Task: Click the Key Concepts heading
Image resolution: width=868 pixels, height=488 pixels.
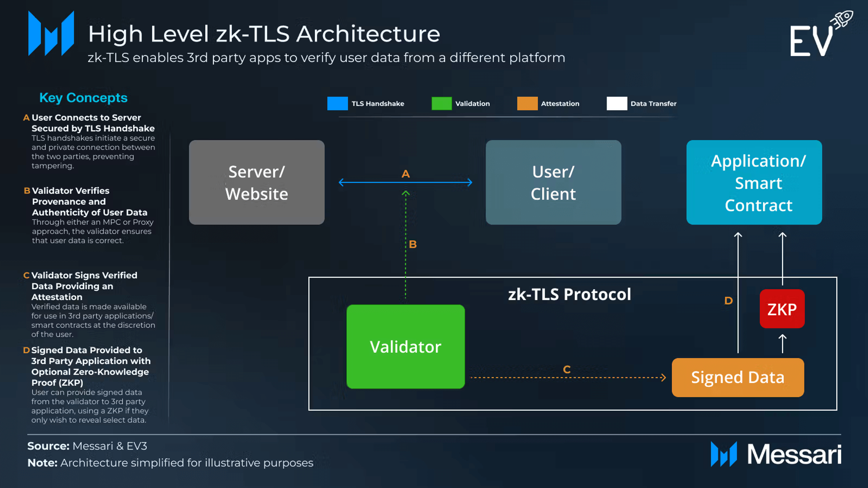Action: click(x=83, y=98)
